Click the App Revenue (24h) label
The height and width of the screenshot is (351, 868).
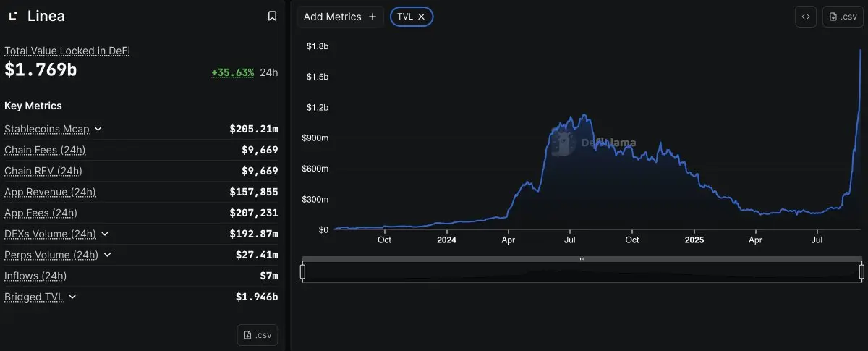tap(50, 192)
